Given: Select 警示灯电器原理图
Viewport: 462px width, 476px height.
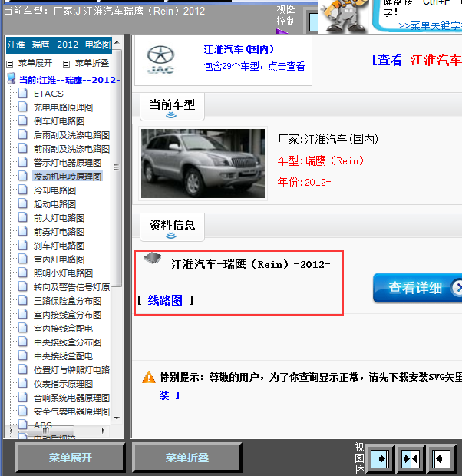Looking at the screenshot, I should tap(67, 163).
